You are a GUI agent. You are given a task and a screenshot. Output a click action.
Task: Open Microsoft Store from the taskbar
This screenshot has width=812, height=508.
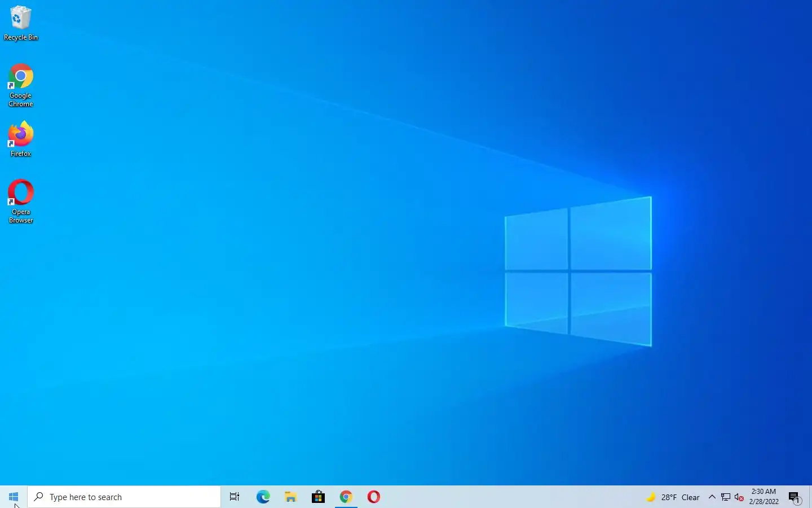[318, 497]
